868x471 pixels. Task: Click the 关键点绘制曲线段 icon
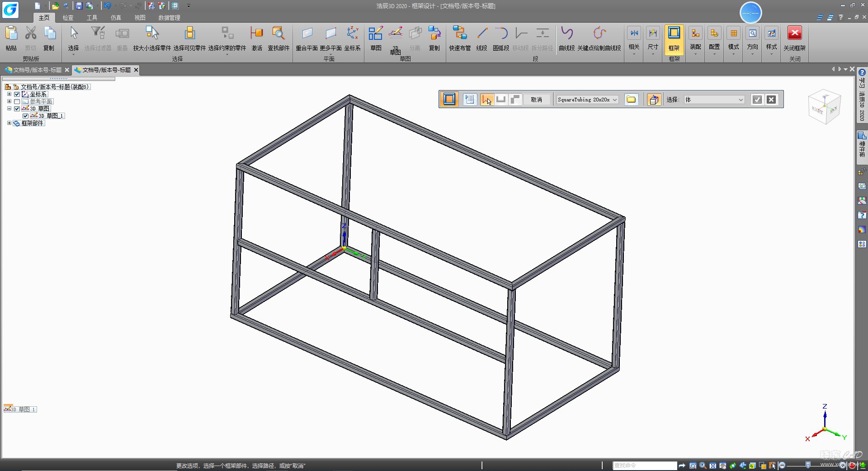pos(599,33)
